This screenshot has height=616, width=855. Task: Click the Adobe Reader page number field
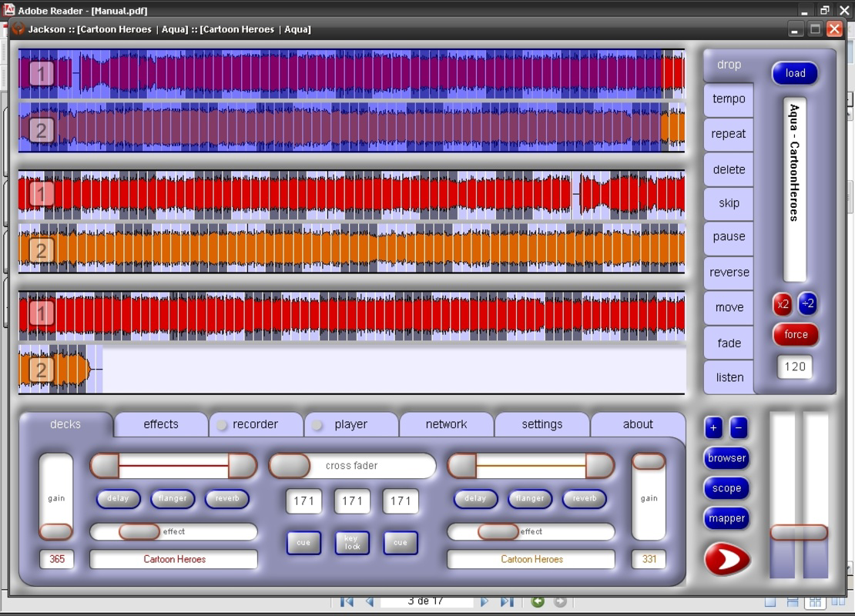427,601
